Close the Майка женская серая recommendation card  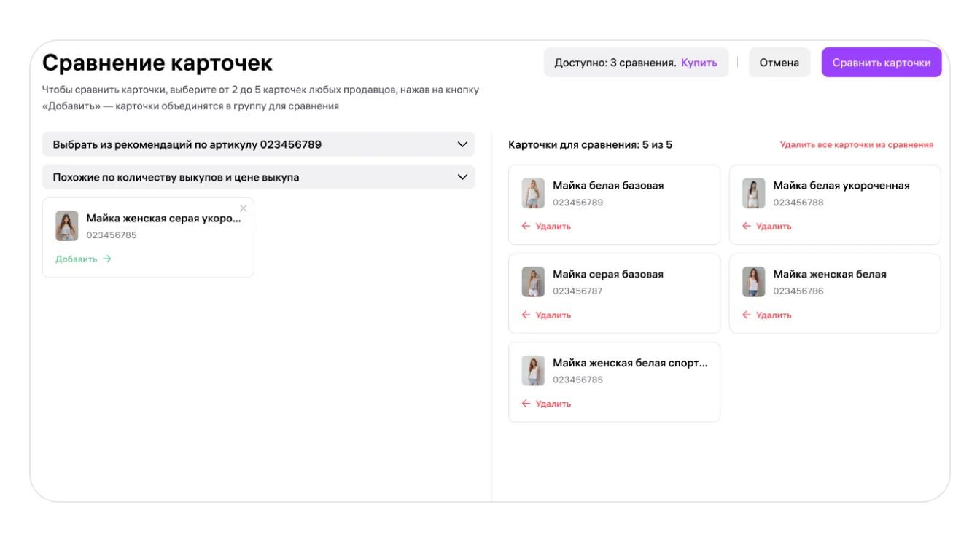tap(244, 208)
